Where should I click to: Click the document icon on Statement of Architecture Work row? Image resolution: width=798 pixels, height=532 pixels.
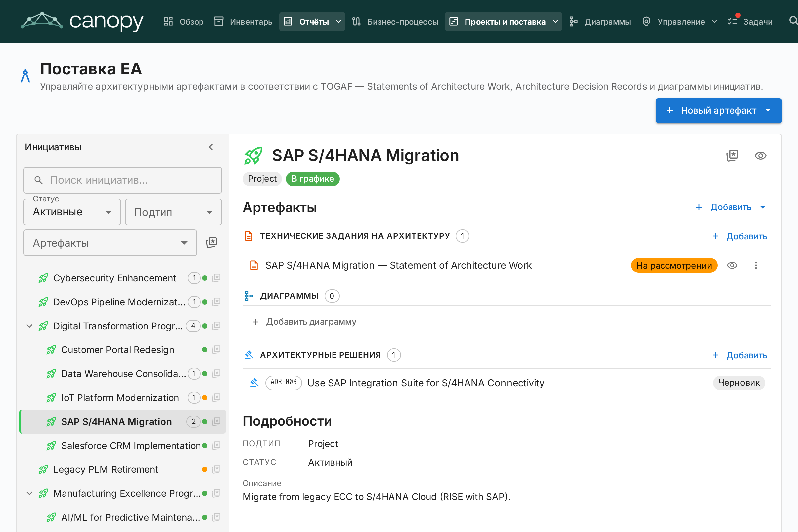coord(254,265)
